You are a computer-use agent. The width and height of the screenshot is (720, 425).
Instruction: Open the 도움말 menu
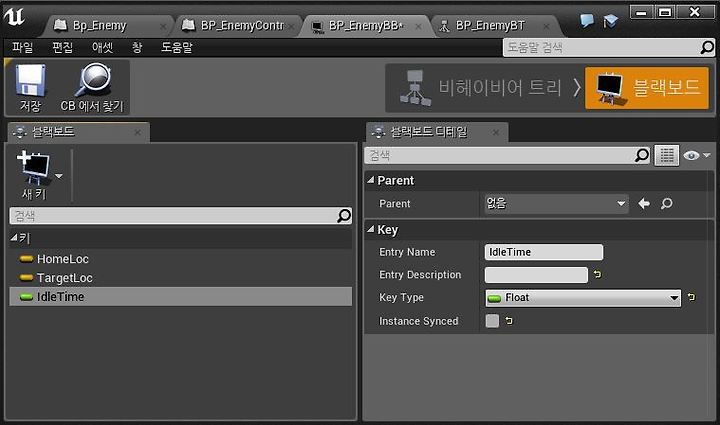click(x=177, y=47)
